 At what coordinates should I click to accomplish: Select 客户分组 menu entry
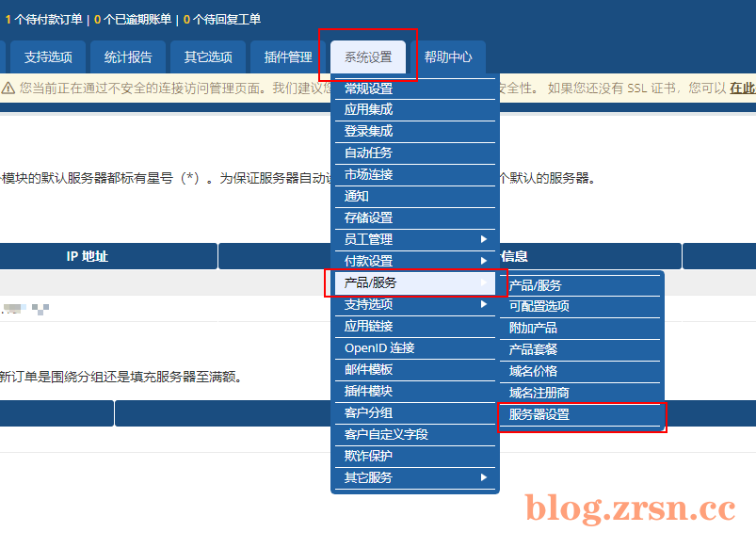(x=415, y=413)
